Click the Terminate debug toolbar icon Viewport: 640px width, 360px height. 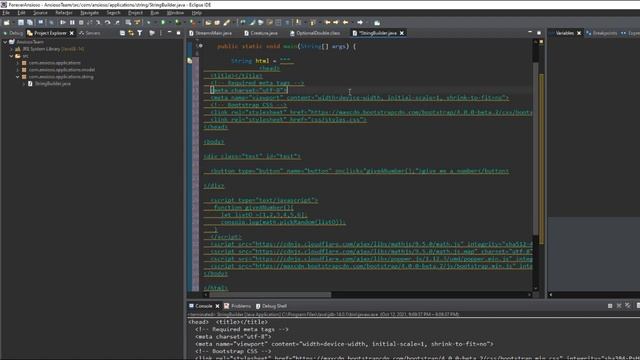[x=81, y=22]
